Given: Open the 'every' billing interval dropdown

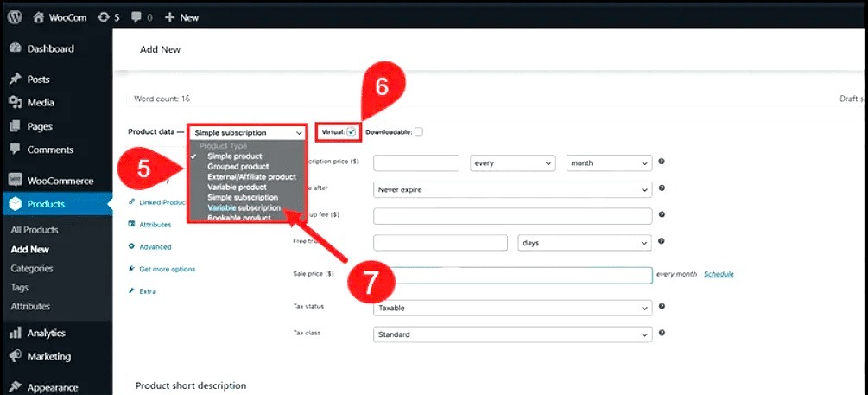Looking at the screenshot, I should tap(513, 163).
